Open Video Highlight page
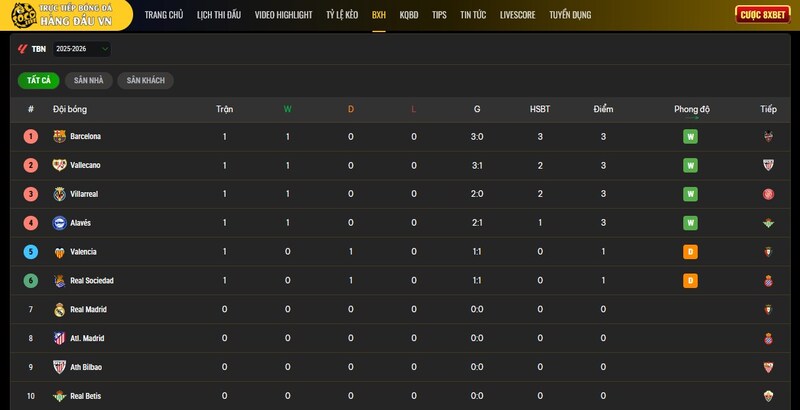This screenshot has height=410, width=800. 284,15
